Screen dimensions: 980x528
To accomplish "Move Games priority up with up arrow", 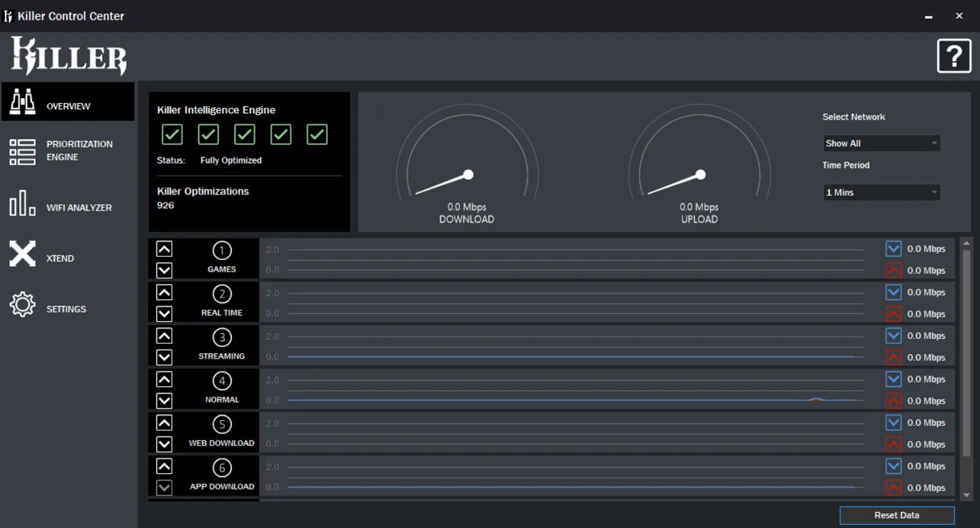I will pos(164,249).
